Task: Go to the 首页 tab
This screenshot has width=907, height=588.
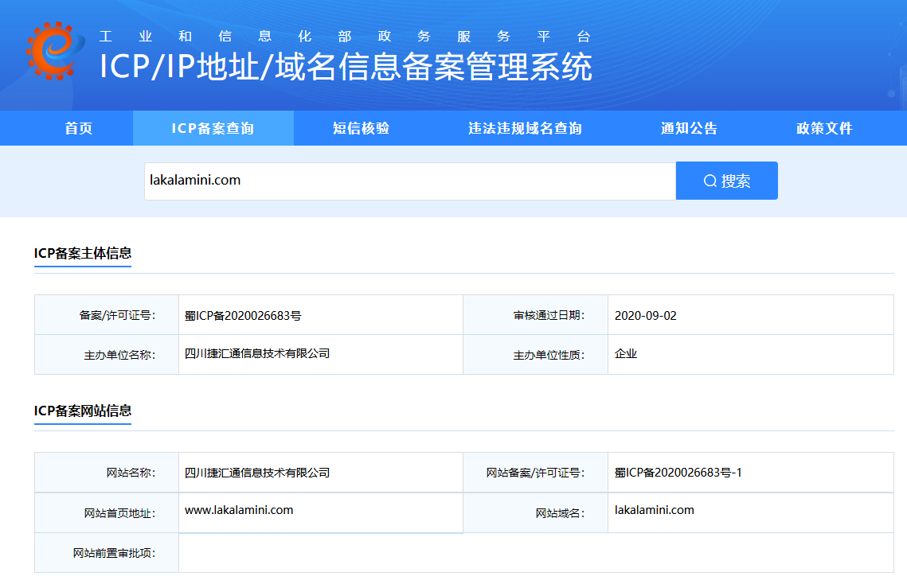Action: pos(79,128)
